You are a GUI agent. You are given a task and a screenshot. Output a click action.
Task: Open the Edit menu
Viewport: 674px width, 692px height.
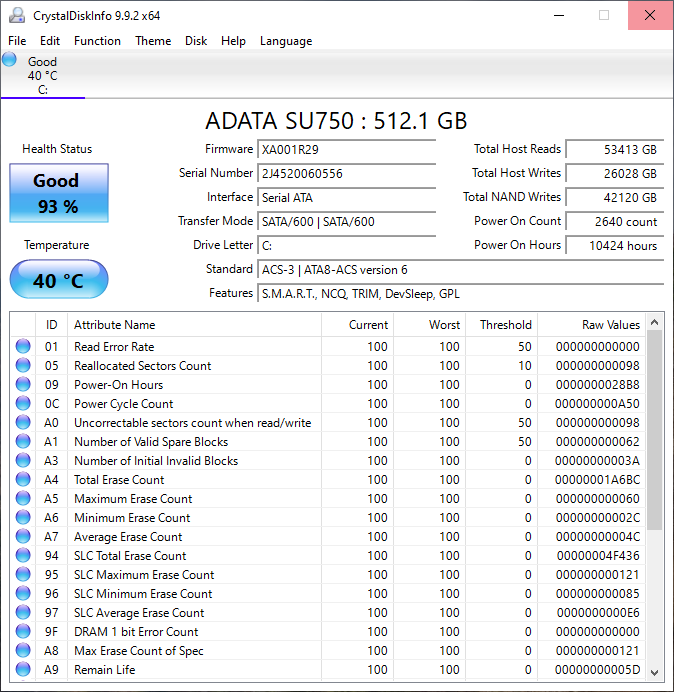pos(50,41)
